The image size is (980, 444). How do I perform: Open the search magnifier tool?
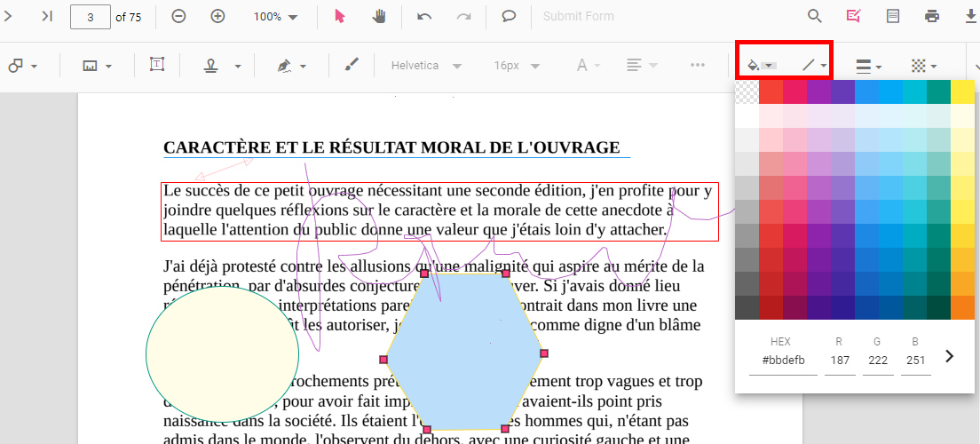point(814,16)
